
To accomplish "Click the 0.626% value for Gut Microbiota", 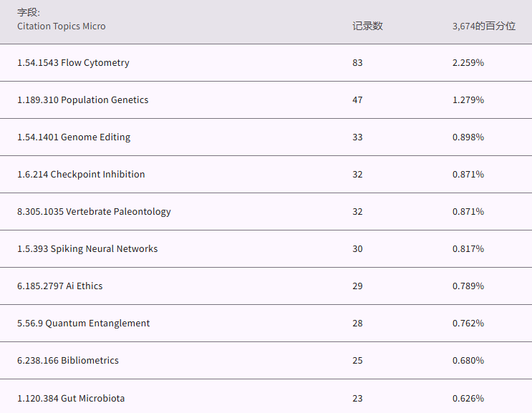I will [468, 398].
